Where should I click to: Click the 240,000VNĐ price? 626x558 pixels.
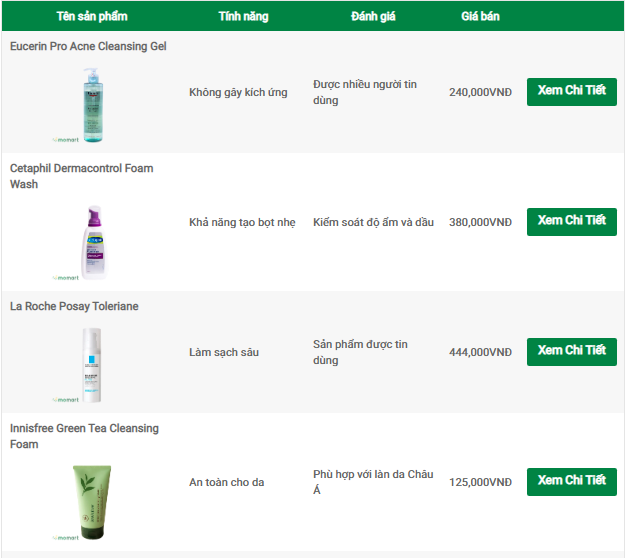click(x=480, y=92)
